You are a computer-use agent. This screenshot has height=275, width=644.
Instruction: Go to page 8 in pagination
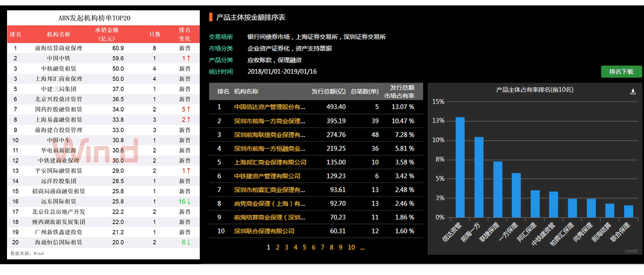[x=332, y=247]
